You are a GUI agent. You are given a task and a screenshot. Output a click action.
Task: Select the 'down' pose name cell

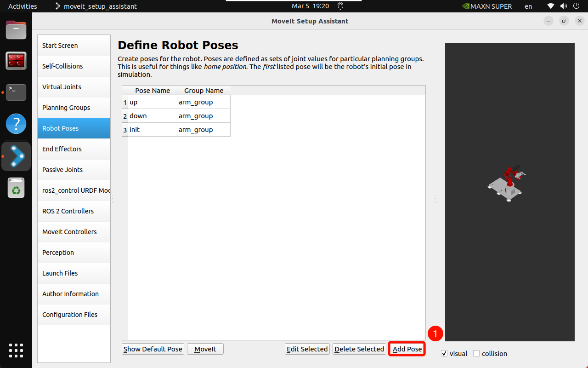click(153, 116)
